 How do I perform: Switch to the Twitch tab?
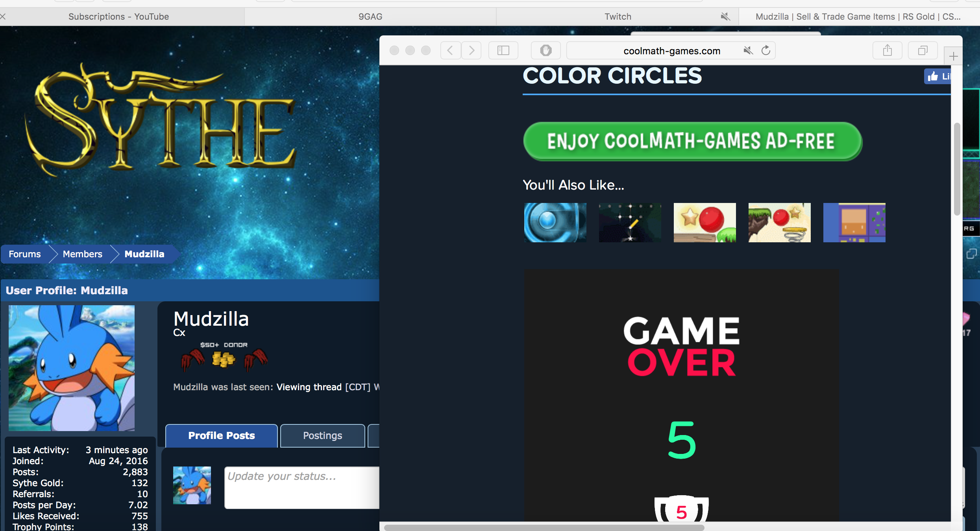pos(618,17)
